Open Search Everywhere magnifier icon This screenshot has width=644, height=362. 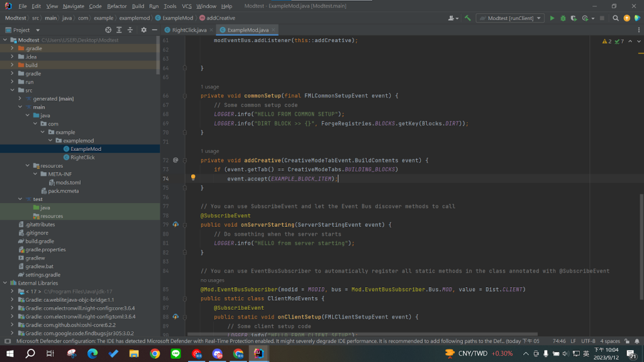point(616,18)
